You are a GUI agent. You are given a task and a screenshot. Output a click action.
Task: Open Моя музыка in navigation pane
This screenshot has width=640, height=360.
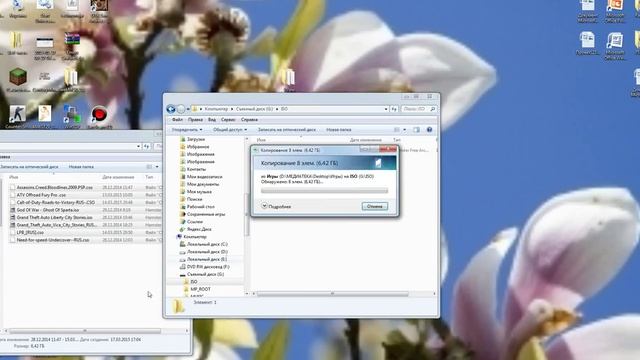pyautogui.click(x=199, y=191)
